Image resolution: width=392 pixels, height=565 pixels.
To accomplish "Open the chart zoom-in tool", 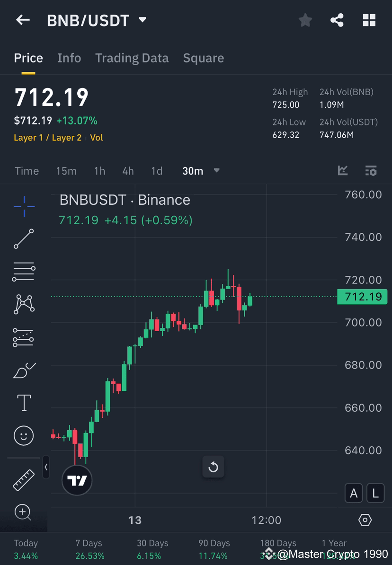I will tap(24, 512).
